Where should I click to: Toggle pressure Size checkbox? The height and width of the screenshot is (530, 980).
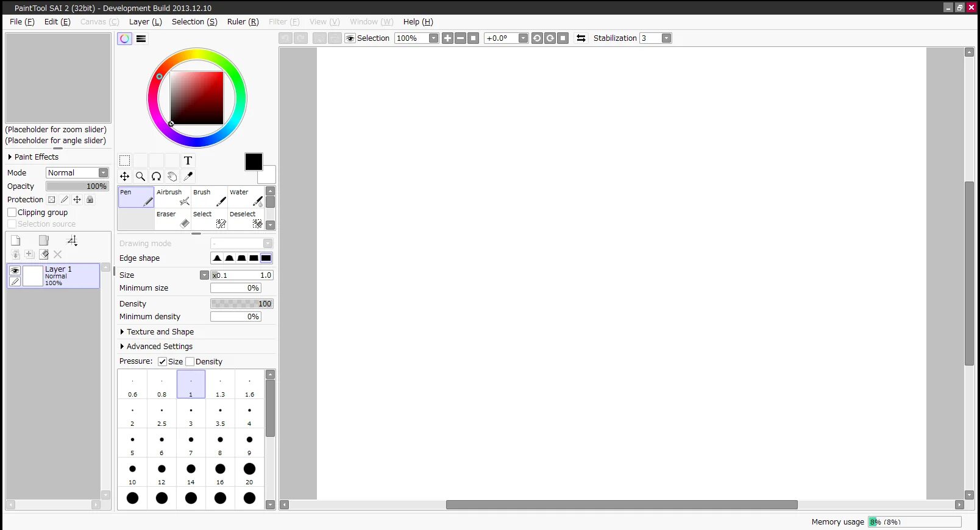[162, 361]
